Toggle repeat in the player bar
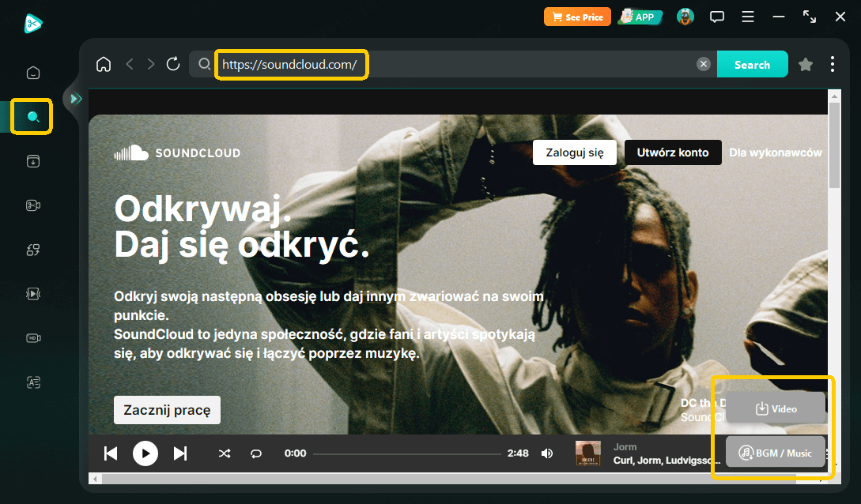 tap(256, 453)
